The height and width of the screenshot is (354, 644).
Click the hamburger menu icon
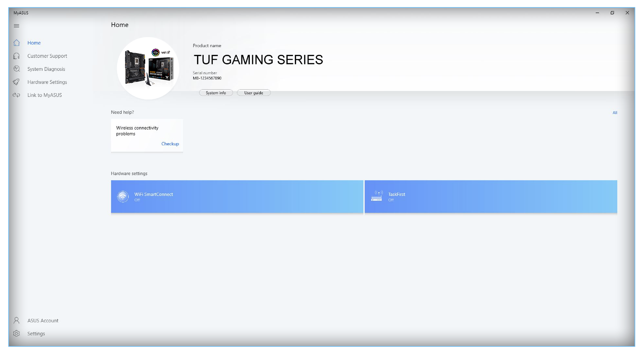(x=17, y=25)
